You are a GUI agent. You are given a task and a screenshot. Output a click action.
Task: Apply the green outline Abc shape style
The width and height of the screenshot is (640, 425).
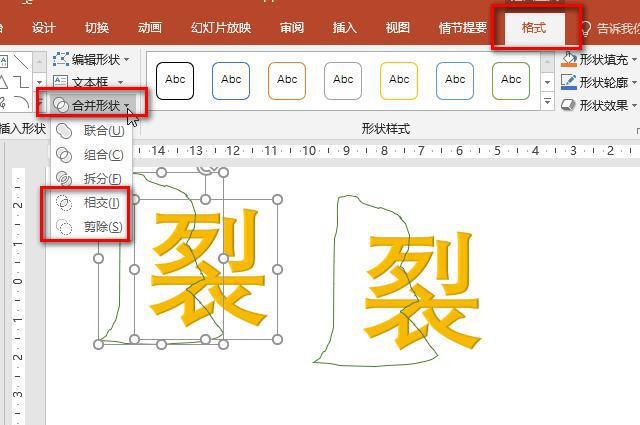pos(511,80)
